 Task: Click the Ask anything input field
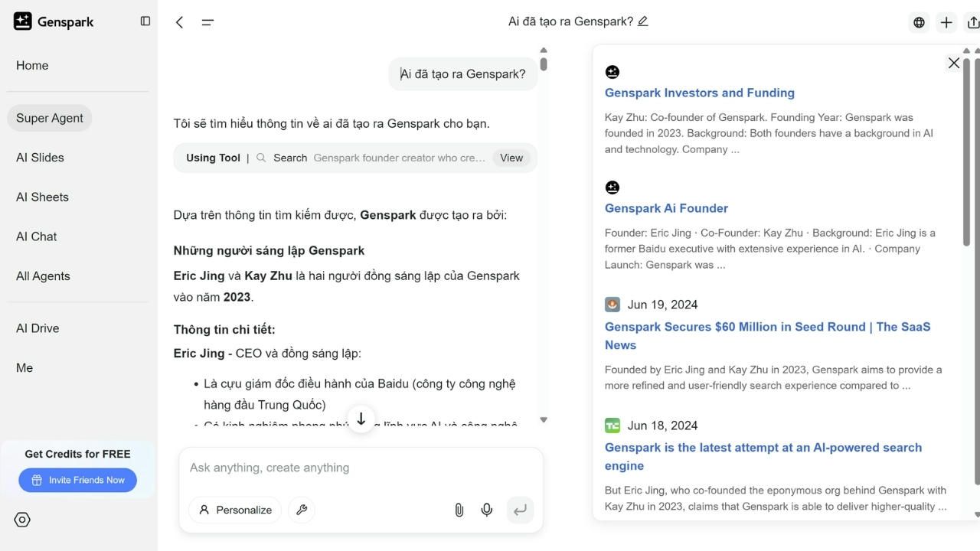[x=361, y=468]
